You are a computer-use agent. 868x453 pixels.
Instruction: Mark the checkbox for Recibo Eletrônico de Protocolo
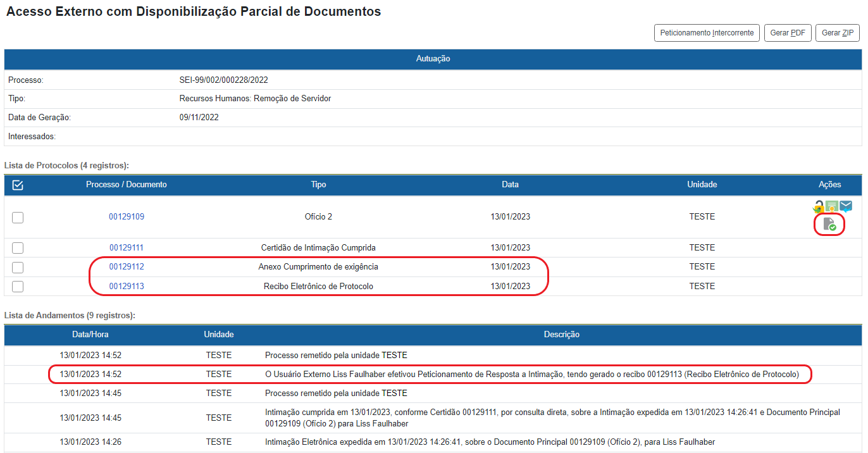tap(18, 287)
